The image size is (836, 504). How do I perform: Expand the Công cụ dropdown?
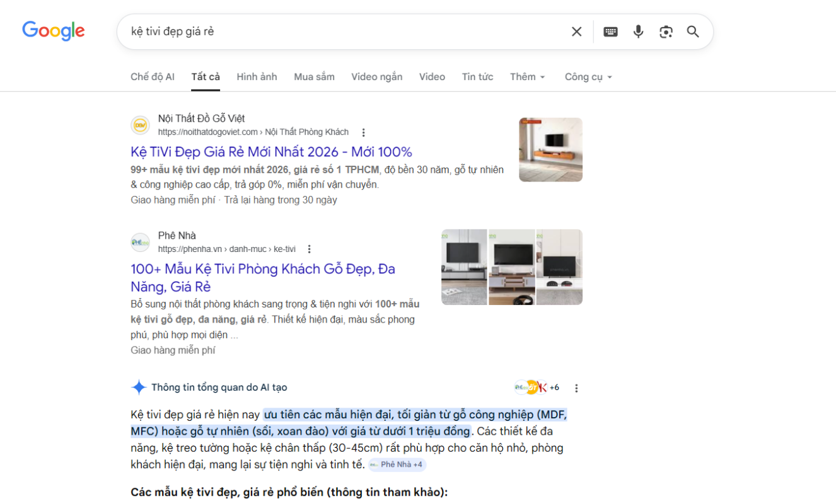[x=588, y=77]
